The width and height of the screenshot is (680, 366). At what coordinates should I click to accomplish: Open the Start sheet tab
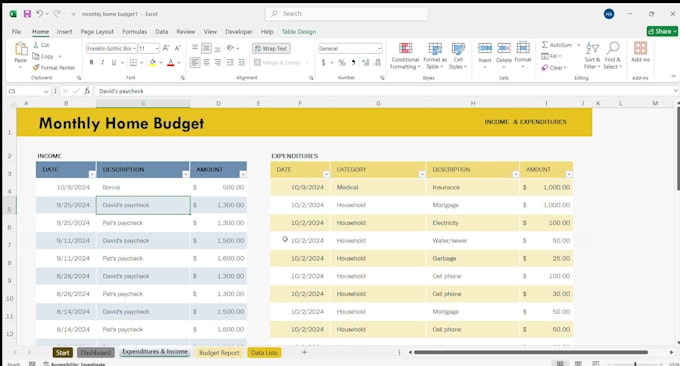(x=62, y=353)
